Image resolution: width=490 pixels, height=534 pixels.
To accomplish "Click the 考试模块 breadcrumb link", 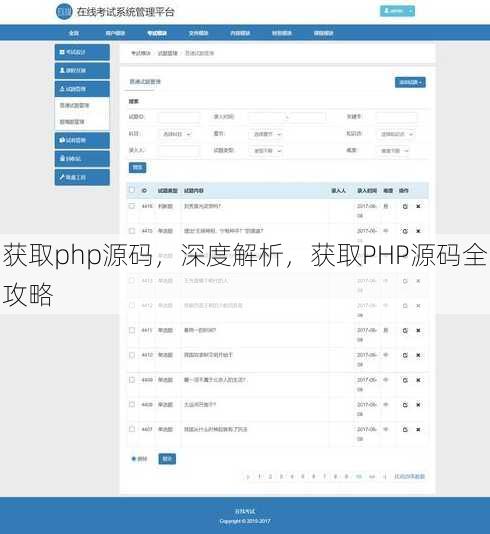I will [x=141, y=53].
